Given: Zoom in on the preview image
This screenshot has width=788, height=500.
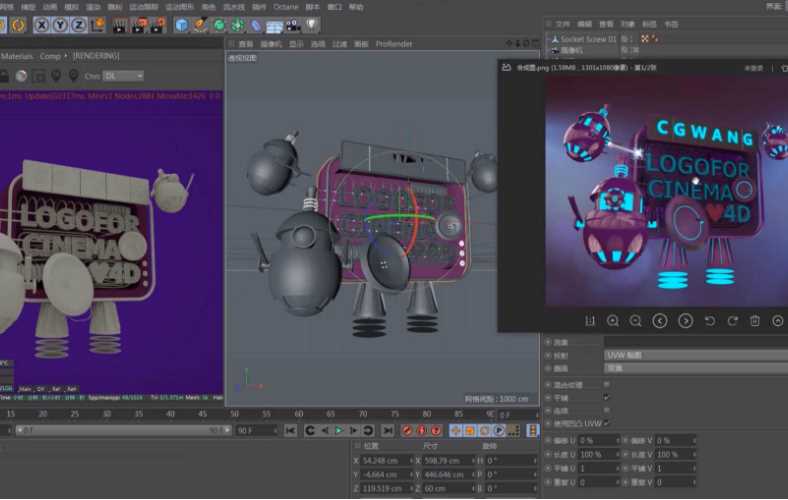Looking at the screenshot, I should coord(613,321).
